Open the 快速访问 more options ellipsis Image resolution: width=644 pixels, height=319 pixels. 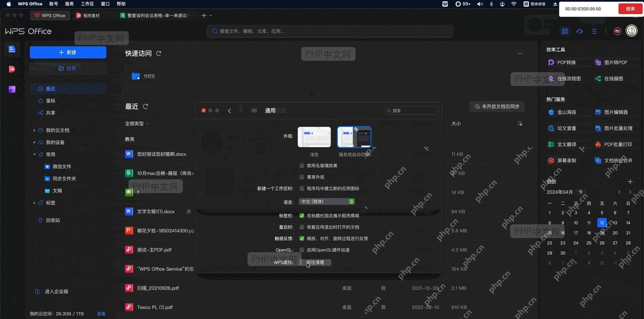point(520,53)
